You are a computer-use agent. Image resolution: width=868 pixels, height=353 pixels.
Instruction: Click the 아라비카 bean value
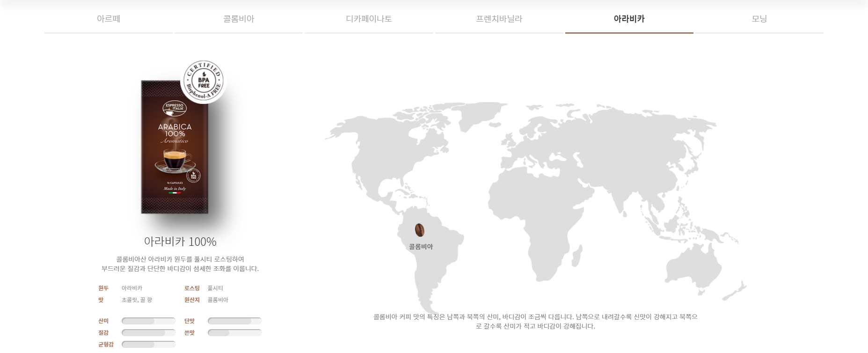click(132, 288)
